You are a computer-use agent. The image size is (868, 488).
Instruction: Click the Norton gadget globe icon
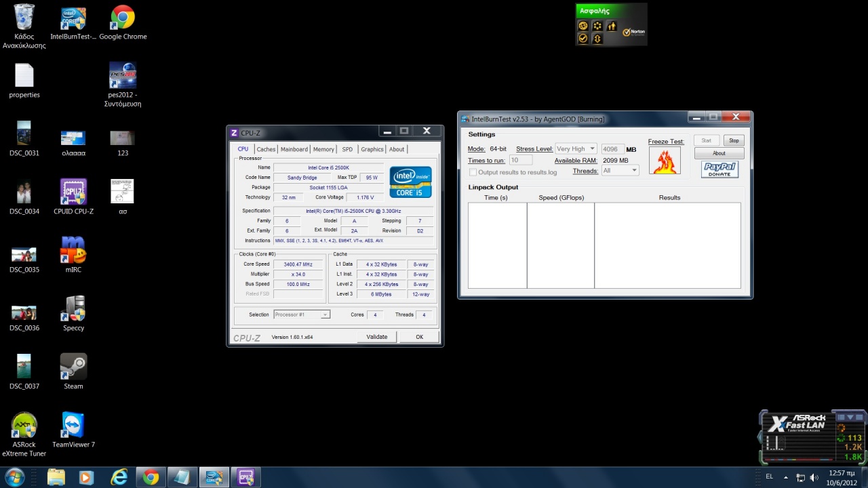(x=583, y=26)
